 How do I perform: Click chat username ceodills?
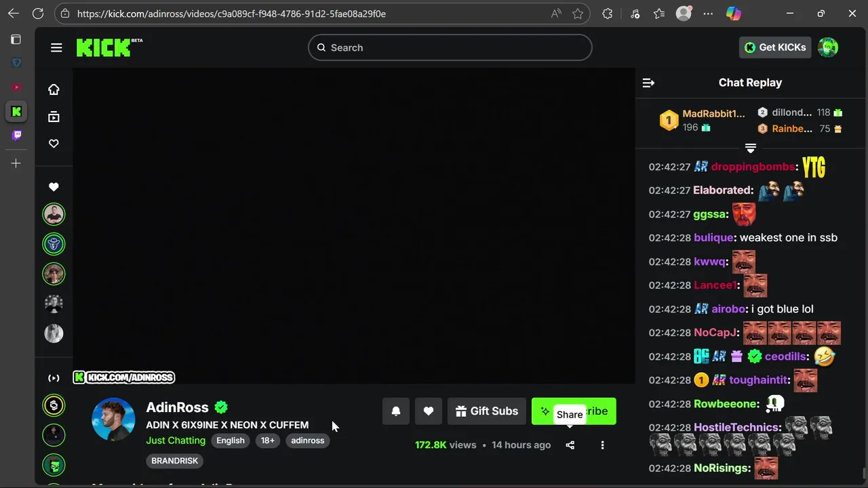tap(786, 357)
